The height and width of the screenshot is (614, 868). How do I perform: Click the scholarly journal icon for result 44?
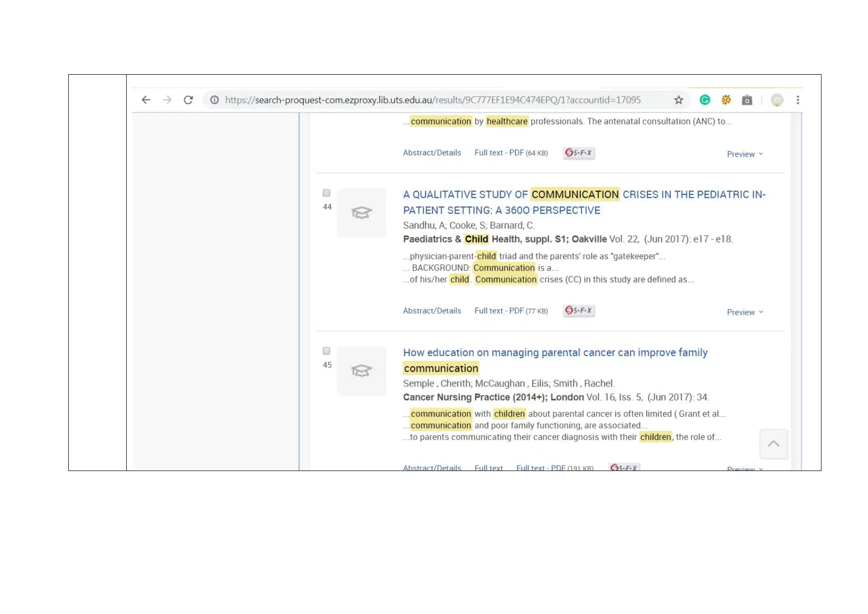point(361,213)
